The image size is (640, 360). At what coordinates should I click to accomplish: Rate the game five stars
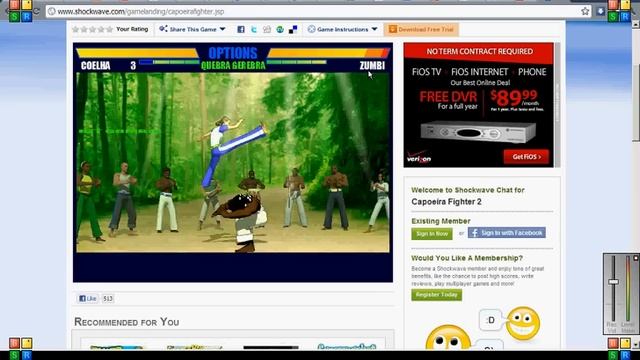(109, 29)
